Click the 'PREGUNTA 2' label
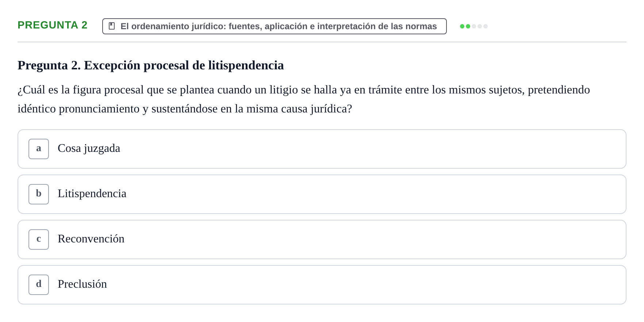The image size is (644, 322). coord(53,25)
